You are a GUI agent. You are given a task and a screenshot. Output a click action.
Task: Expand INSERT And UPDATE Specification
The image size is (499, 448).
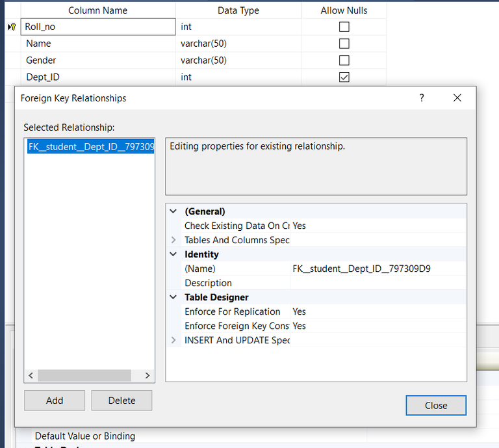173,340
